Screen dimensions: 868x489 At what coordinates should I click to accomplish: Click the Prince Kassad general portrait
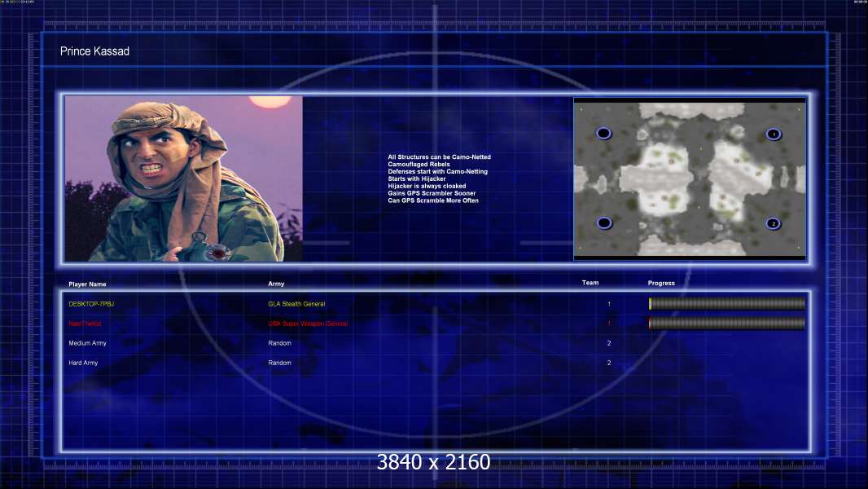click(184, 178)
